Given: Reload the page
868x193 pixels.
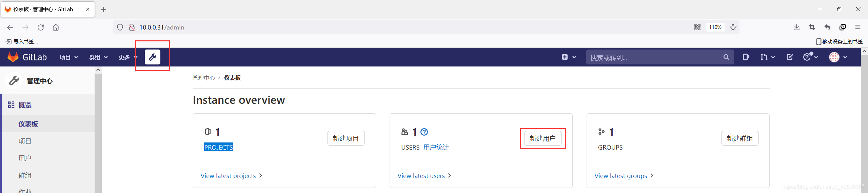Looking at the screenshot, I should click(x=41, y=27).
